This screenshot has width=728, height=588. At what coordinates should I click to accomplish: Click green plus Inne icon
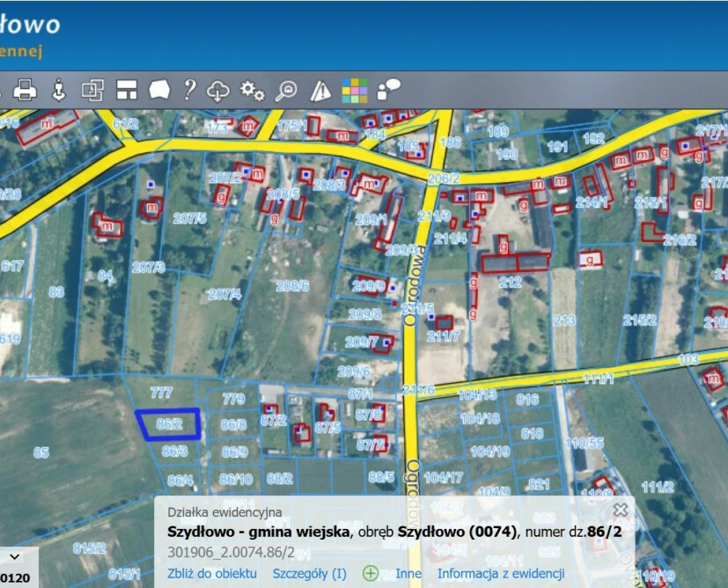click(x=371, y=573)
